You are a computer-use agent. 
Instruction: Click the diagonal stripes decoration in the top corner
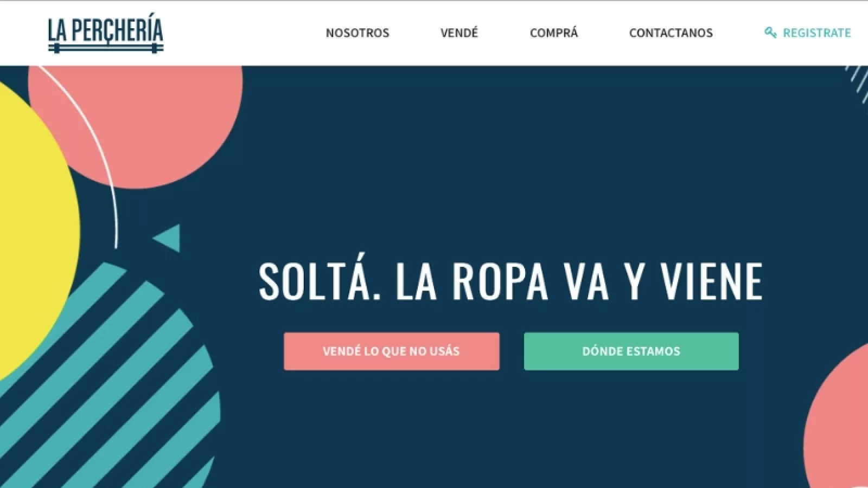[858, 81]
